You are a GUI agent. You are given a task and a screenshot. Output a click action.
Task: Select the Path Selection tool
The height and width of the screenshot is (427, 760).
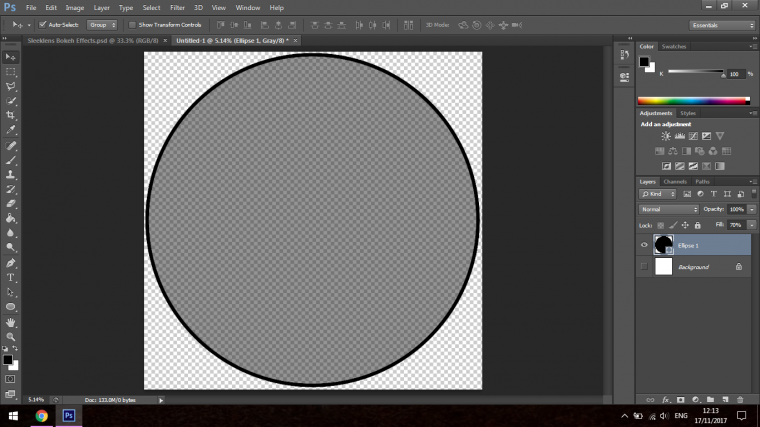coord(11,292)
